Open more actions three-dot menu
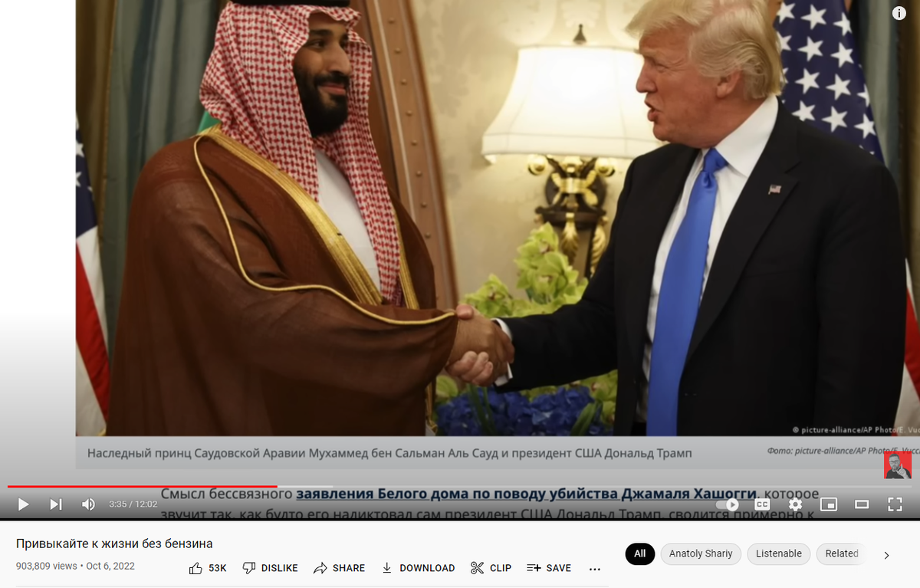The image size is (920, 588). click(x=595, y=569)
